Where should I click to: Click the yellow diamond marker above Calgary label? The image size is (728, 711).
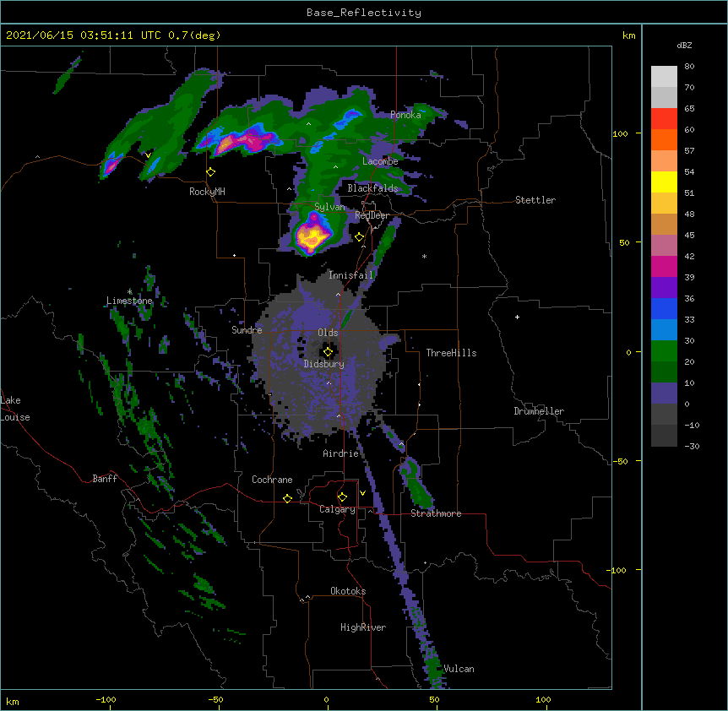coord(342,497)
